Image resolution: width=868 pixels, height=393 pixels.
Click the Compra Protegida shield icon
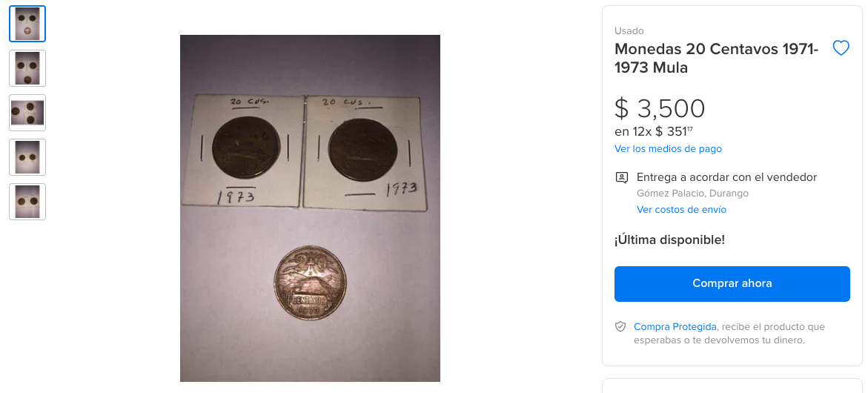click(620, 326)
